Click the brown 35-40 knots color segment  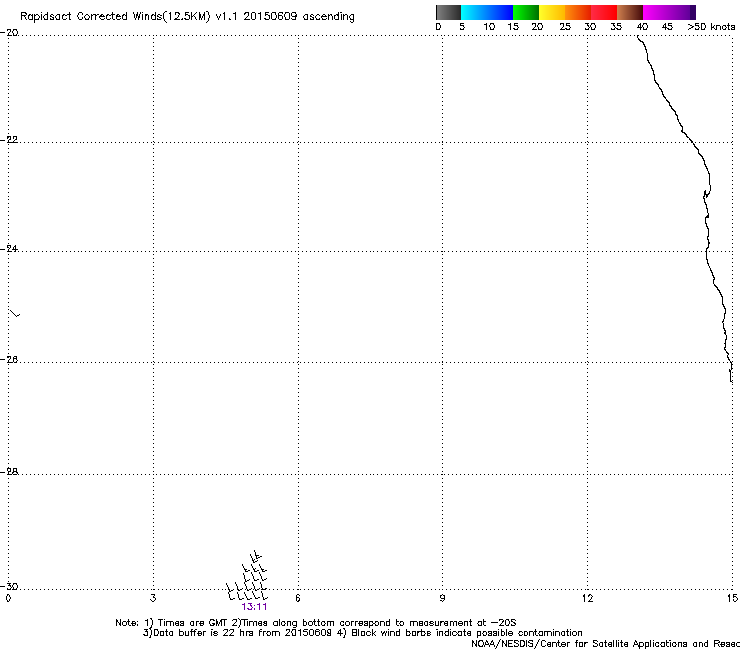[x=630, y=12]
